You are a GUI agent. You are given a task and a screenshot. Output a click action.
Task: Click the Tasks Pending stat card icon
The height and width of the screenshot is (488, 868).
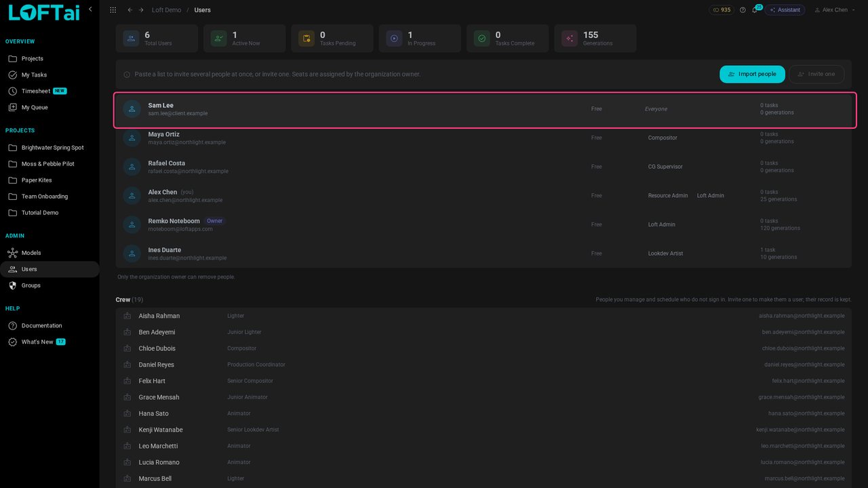[307, 39]
